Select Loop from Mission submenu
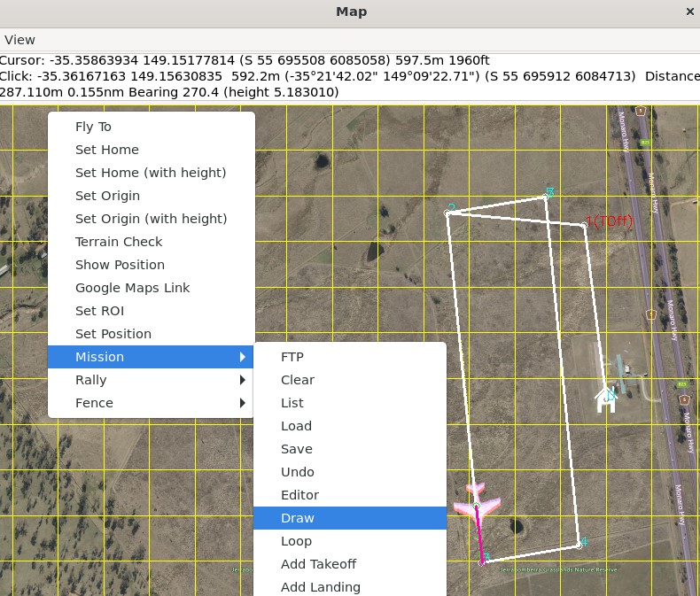 tap(296, 541)
